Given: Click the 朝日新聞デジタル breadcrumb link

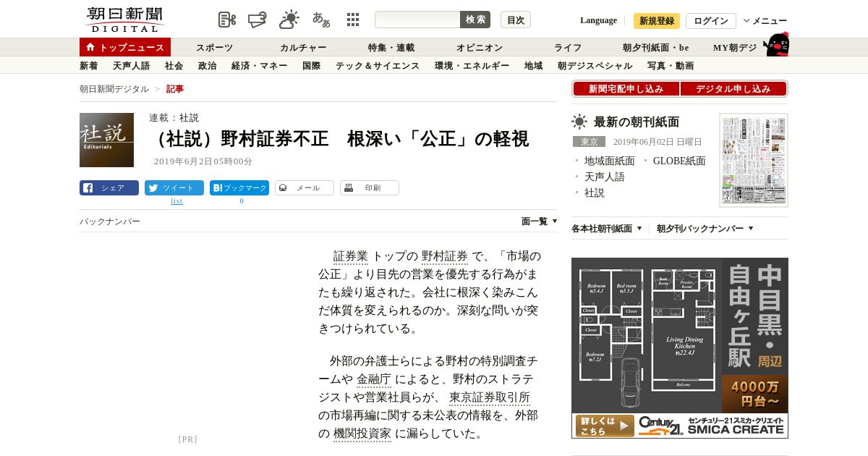Looking at the screenshot, I should pyautogui.click(x=114, y=89).
